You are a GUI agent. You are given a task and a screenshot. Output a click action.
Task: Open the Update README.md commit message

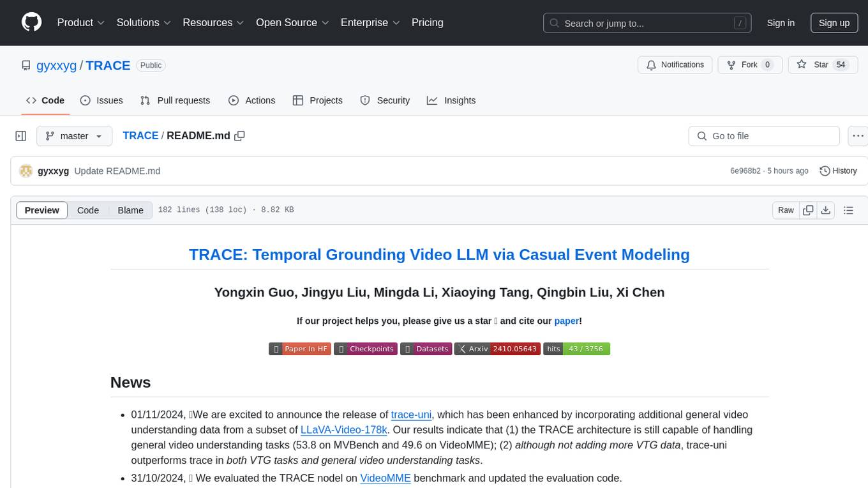coord(117,171)
